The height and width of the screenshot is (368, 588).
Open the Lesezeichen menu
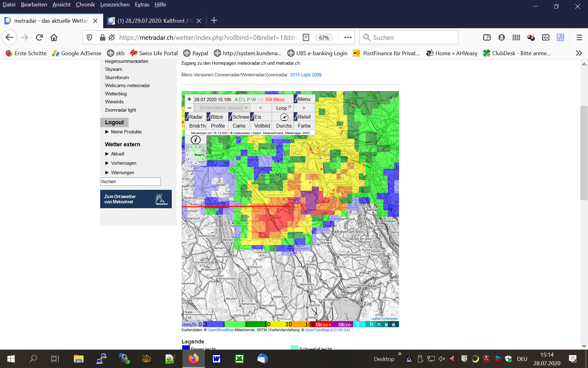coord(115,5)
